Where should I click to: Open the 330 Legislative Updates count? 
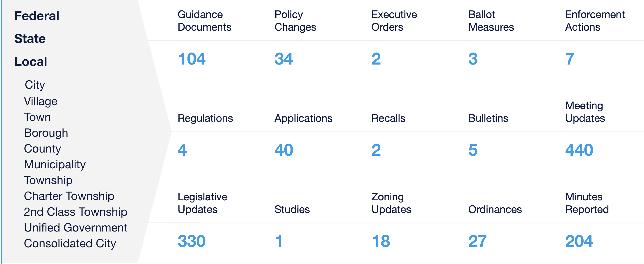(192, 241)
